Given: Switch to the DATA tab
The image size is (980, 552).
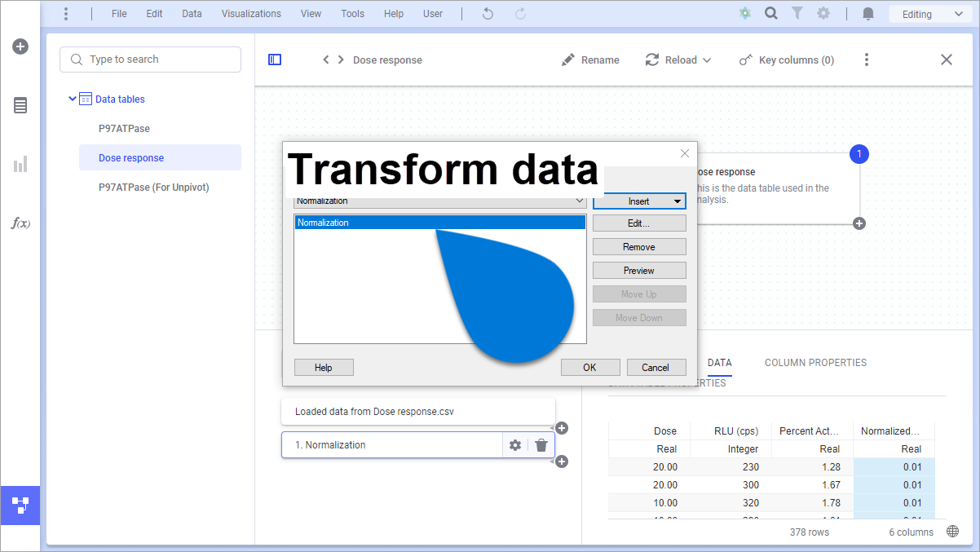Looking at the screenshot, I should coord(719,363).
